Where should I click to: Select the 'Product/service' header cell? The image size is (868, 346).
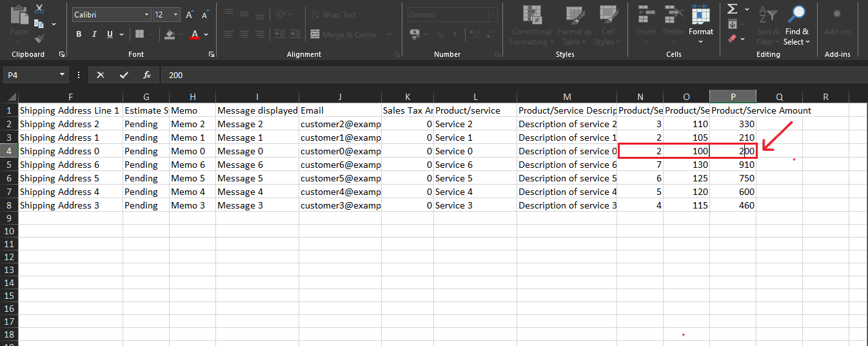point(475,110)
